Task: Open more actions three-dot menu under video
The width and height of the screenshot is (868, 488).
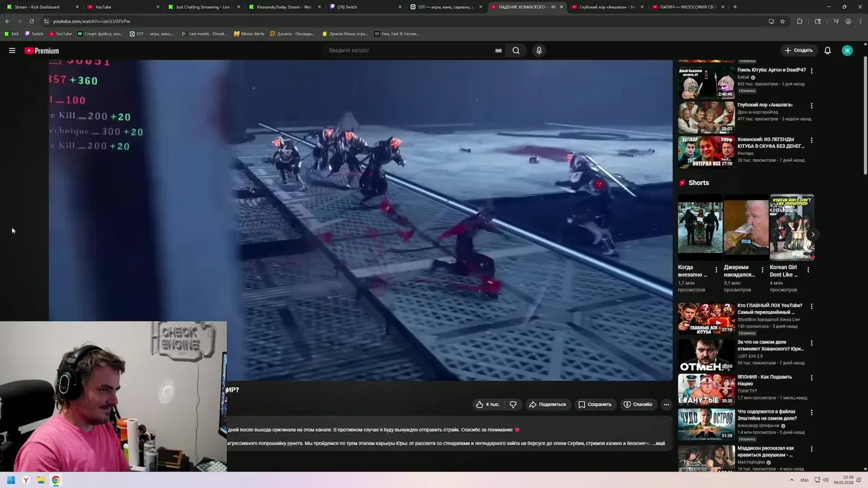Action: coord(667,405)
